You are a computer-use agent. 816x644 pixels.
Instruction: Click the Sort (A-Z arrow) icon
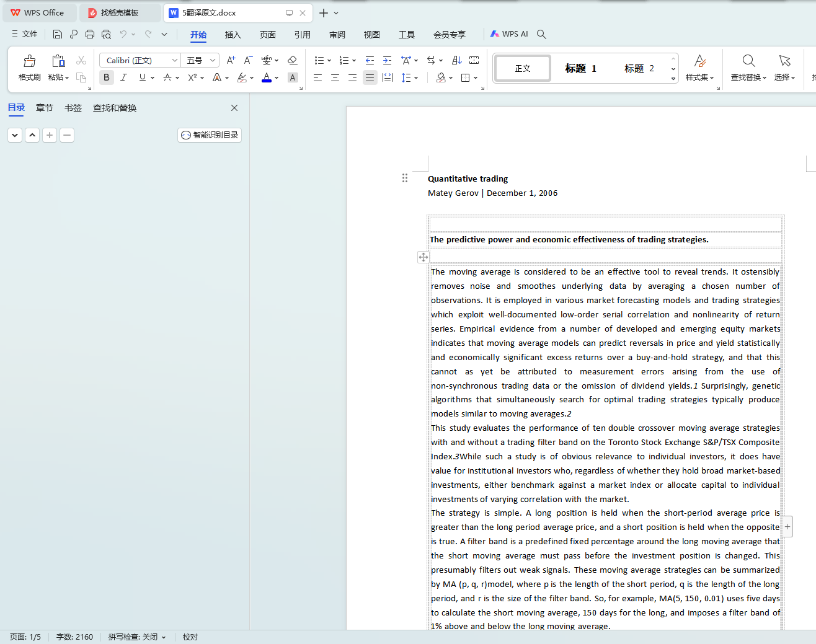pos(457,60)
